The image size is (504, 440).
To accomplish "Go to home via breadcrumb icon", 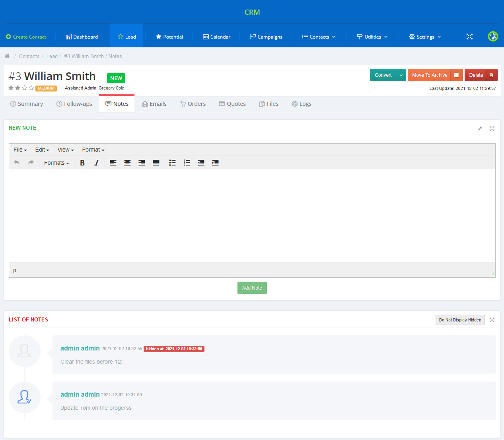I will click(7, 56).
